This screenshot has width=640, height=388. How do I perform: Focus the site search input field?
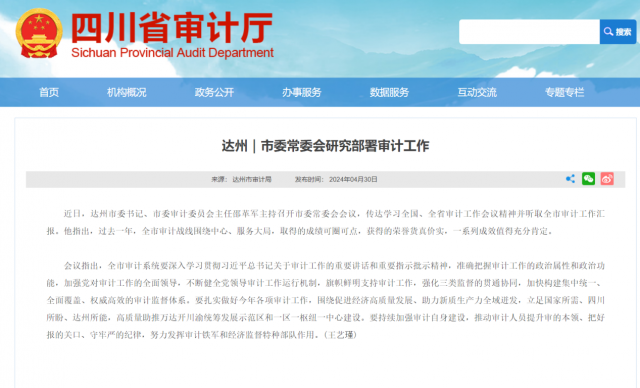(529, 31)
